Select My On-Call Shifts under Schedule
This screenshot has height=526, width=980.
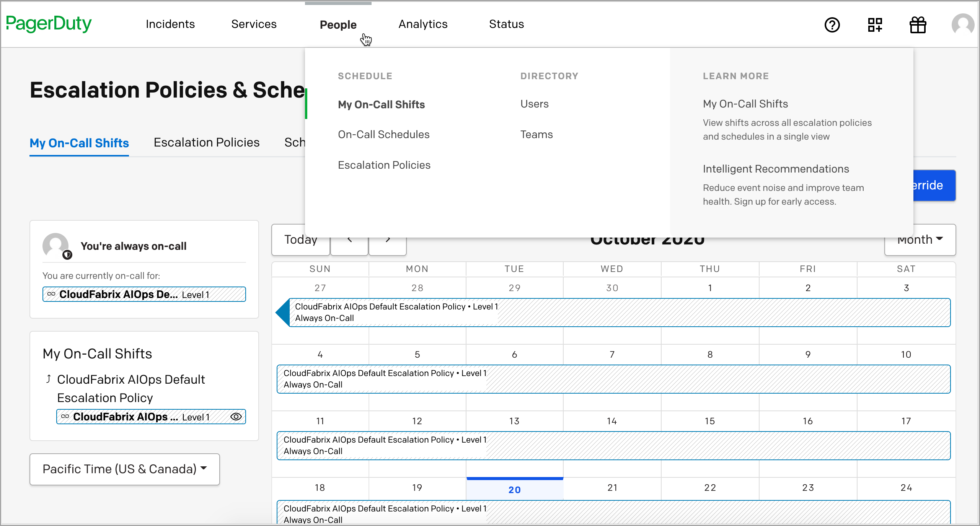pyautogui.click(x=381, y=104)
